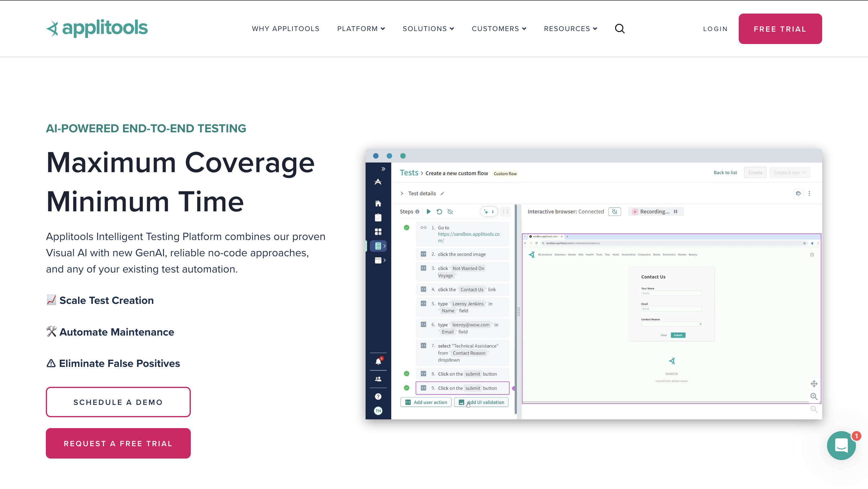Select step 2, click the second image
The image size is (868, 489).
pos(462,254)
